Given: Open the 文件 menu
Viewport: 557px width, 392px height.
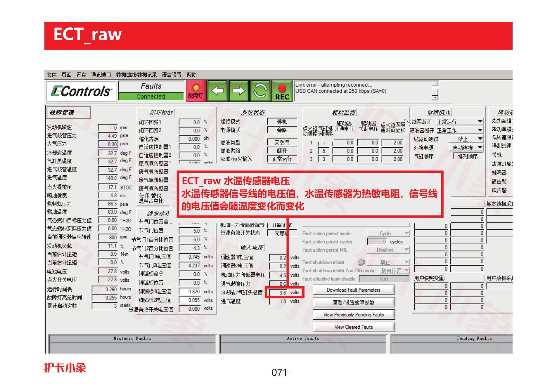Looking at the screenshot, I should point(52,75).
